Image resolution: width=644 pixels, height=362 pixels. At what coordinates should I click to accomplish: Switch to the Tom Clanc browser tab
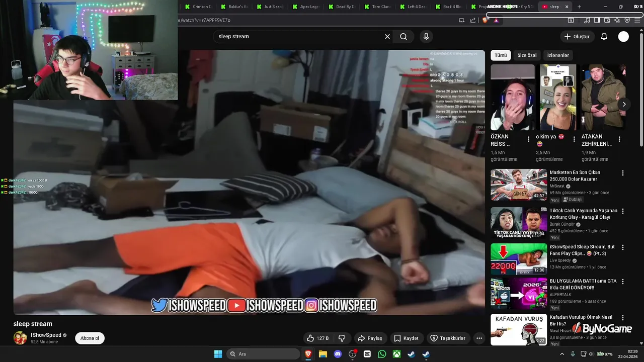[x=378, y=7]
